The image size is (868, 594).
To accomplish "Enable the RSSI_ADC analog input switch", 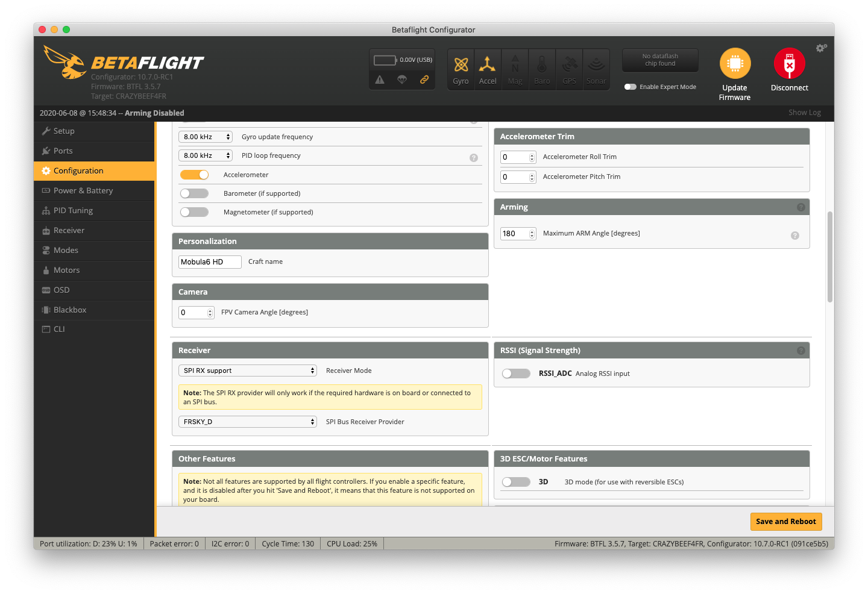I will 516,374.
